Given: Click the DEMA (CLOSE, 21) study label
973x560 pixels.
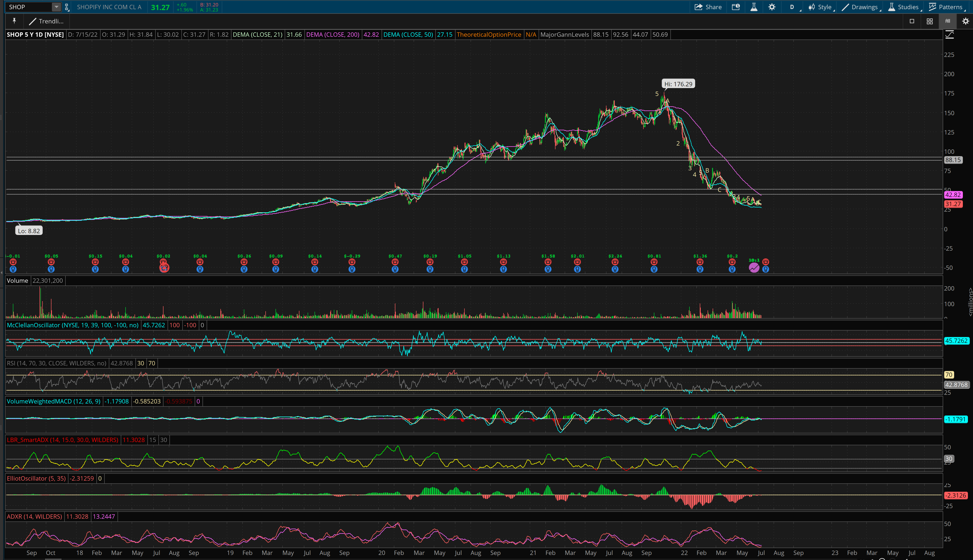Looking at the screenshot, I should (257, 35).
